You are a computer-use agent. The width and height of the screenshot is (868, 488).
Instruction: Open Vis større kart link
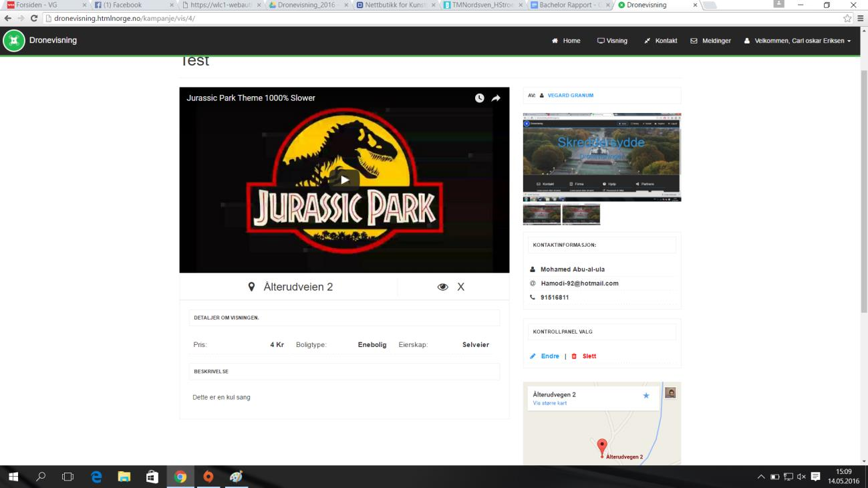tap(550, 403)
